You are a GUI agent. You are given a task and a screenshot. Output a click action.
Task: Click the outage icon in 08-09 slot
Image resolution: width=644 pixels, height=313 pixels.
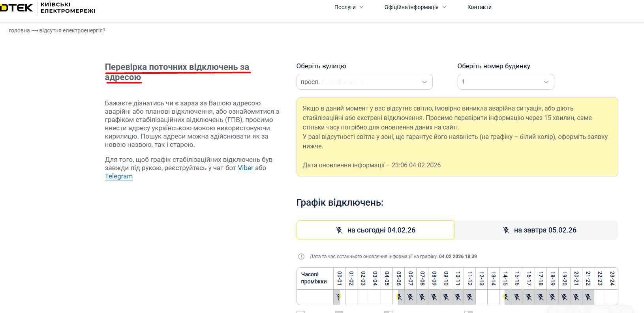434,297
